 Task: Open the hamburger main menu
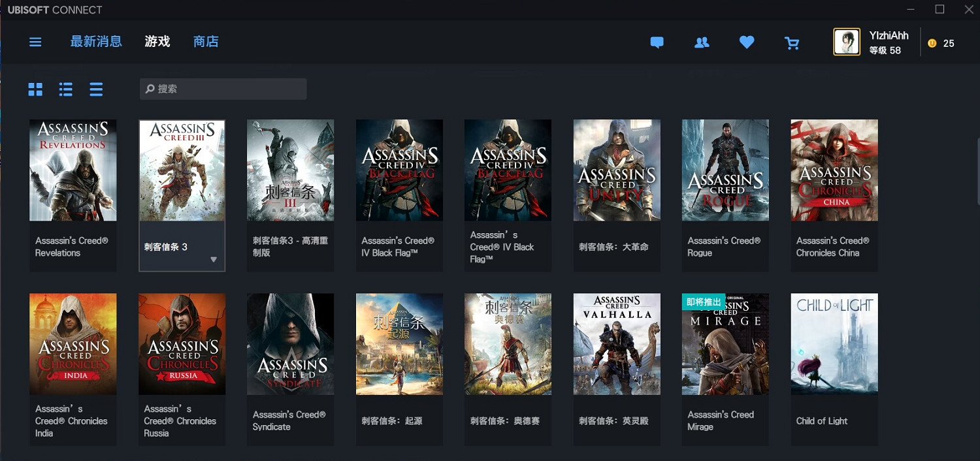35,42
